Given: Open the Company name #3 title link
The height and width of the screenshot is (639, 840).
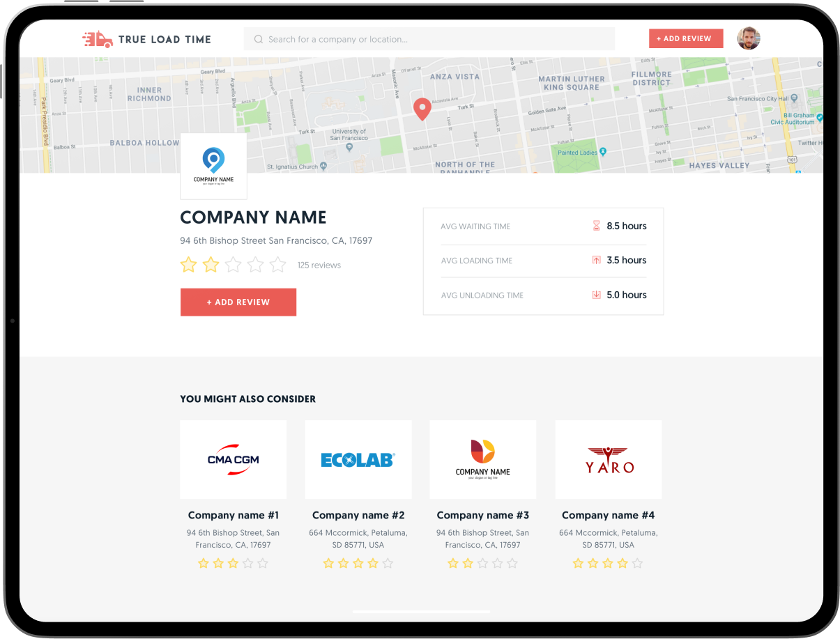Looking at the screenshot, I should [x=482, y=516].
